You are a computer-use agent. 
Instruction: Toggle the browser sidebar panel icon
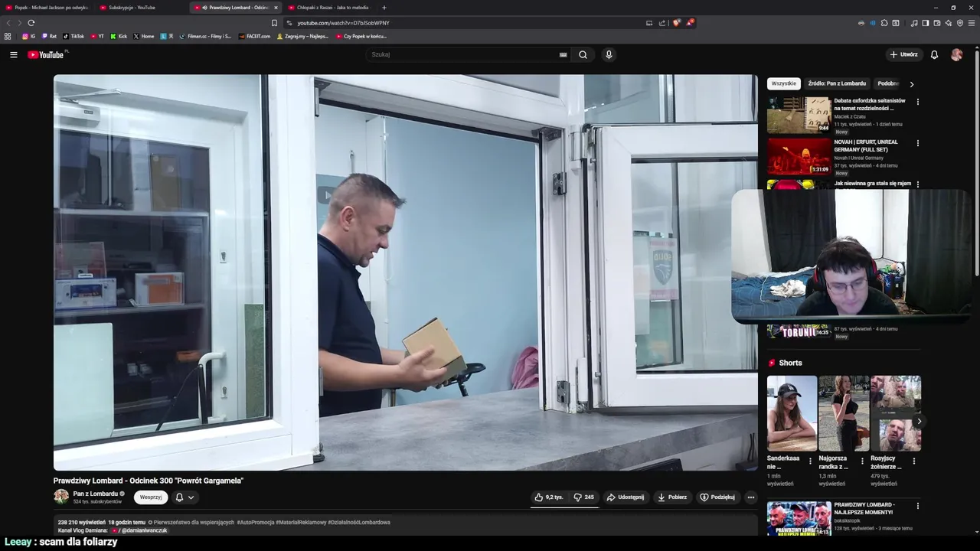925,23
